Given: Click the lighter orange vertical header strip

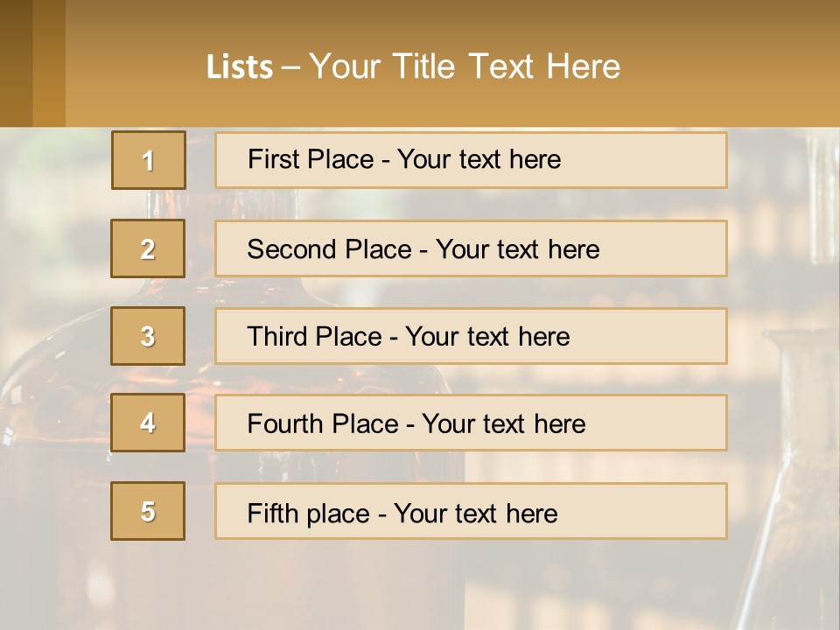Looking at the screenshot, I should coord(49,63).
